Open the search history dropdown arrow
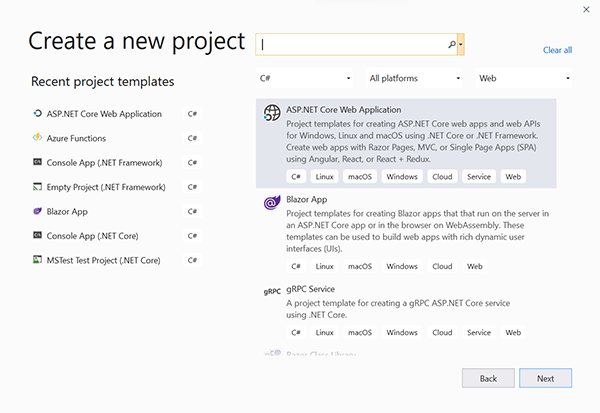The image size is (600, 413). click(461, 44)
